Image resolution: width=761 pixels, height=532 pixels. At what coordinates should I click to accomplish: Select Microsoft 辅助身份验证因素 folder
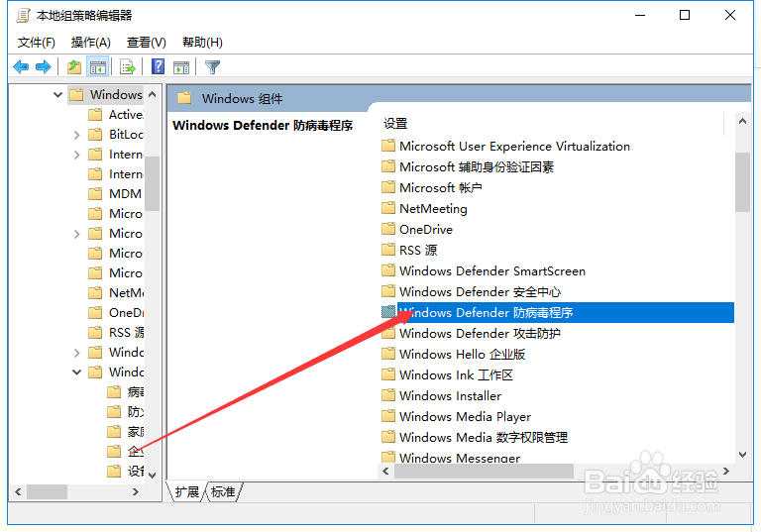point(468,167)
